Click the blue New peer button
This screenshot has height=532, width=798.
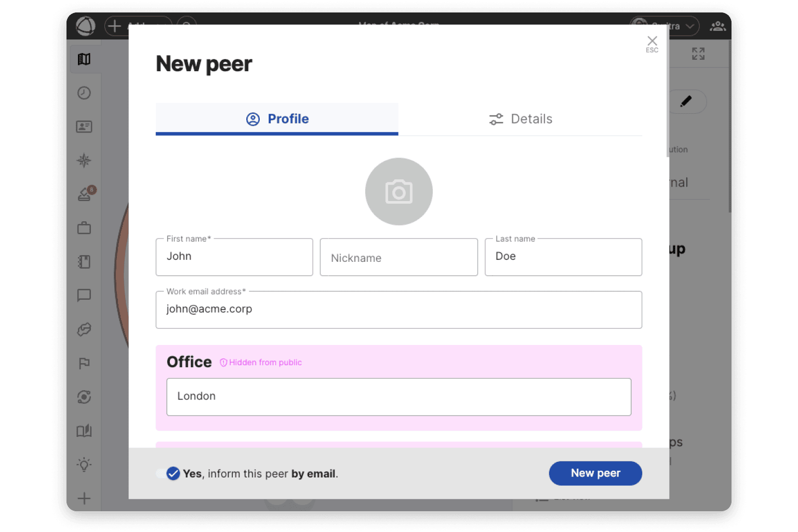pos(595,473)
